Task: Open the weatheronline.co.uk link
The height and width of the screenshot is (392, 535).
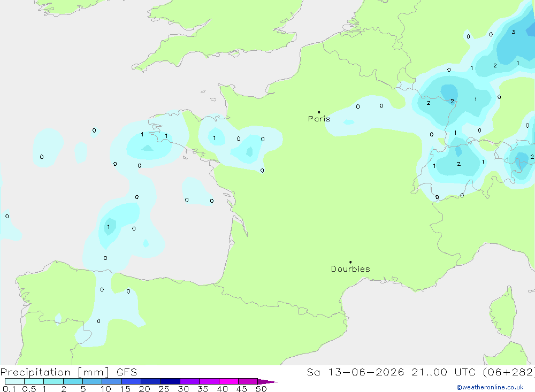Action: 490,387
